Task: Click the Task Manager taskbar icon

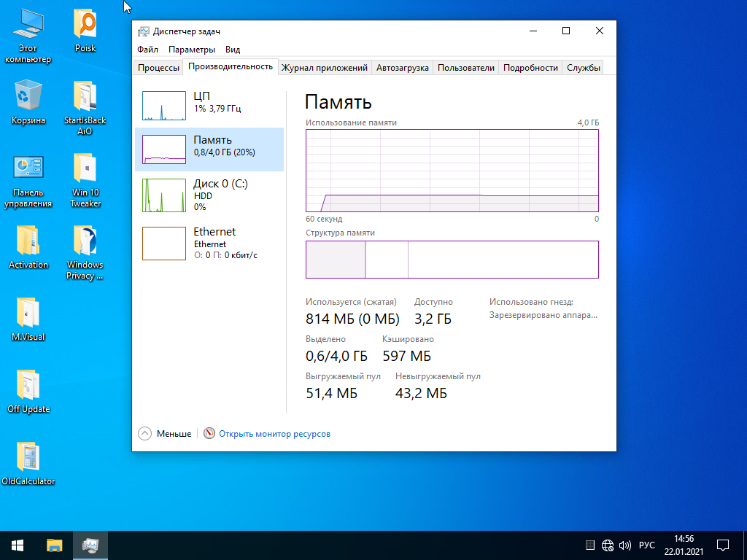Action: click(x=90, y=545)
